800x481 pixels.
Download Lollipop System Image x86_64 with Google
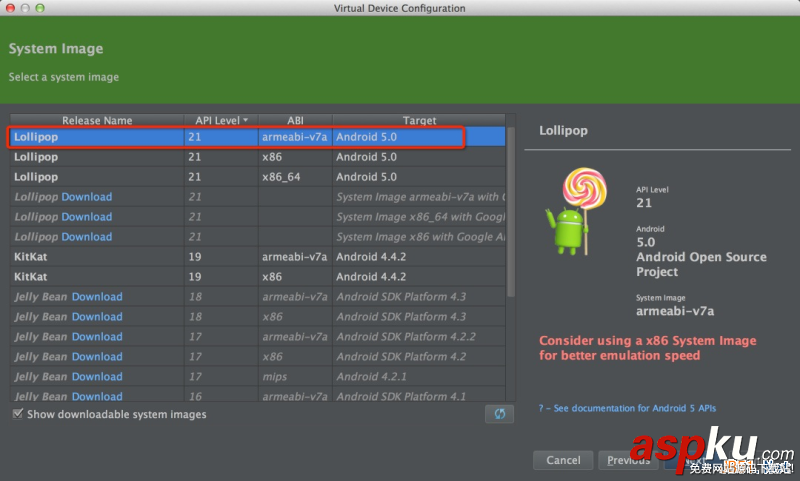tap(87, 217)
